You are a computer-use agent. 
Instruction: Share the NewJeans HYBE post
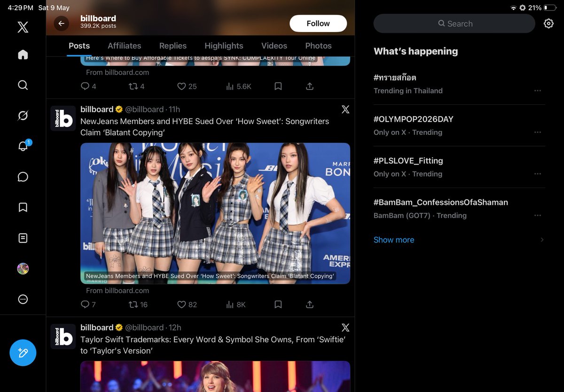309,305
